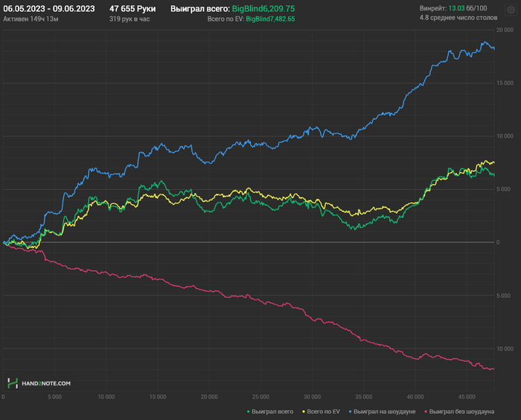Click the 'Активен 149ч 13м' text
This screenshot has height=420, width=521.
pos(31,19)
